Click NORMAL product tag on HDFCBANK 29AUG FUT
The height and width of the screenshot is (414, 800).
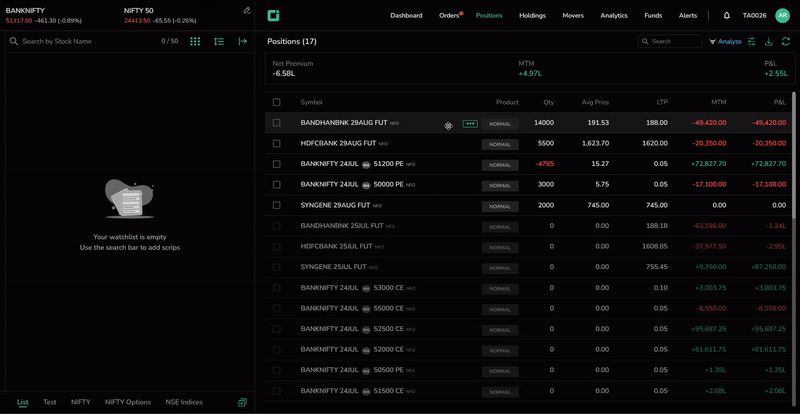500,144
